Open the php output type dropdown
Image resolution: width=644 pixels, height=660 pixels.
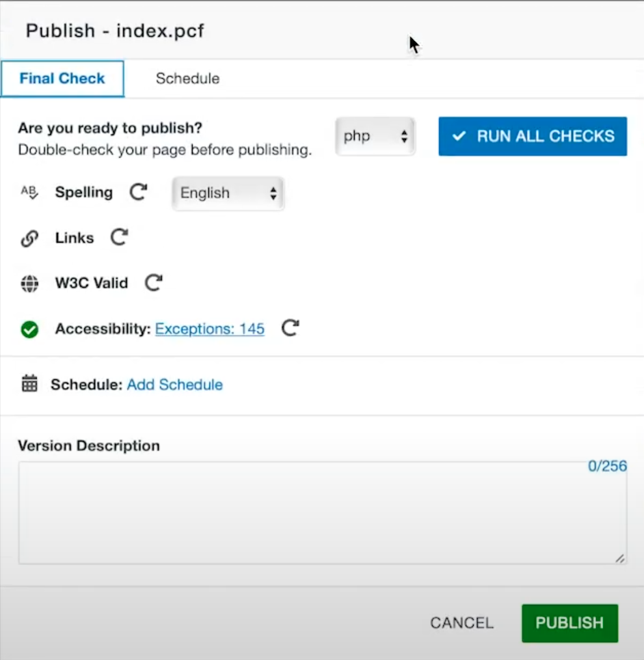375,136
